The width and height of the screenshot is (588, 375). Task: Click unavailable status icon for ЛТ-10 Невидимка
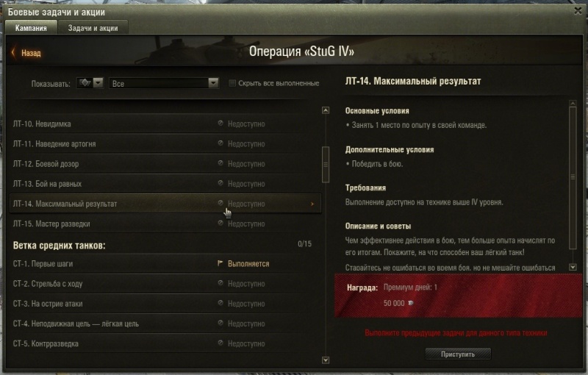pos(220,124)
